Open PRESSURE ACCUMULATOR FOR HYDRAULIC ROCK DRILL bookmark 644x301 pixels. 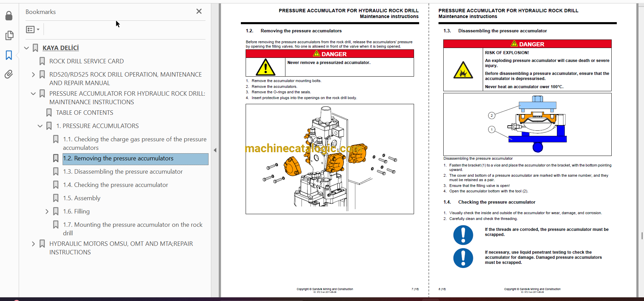click(127, 98)
